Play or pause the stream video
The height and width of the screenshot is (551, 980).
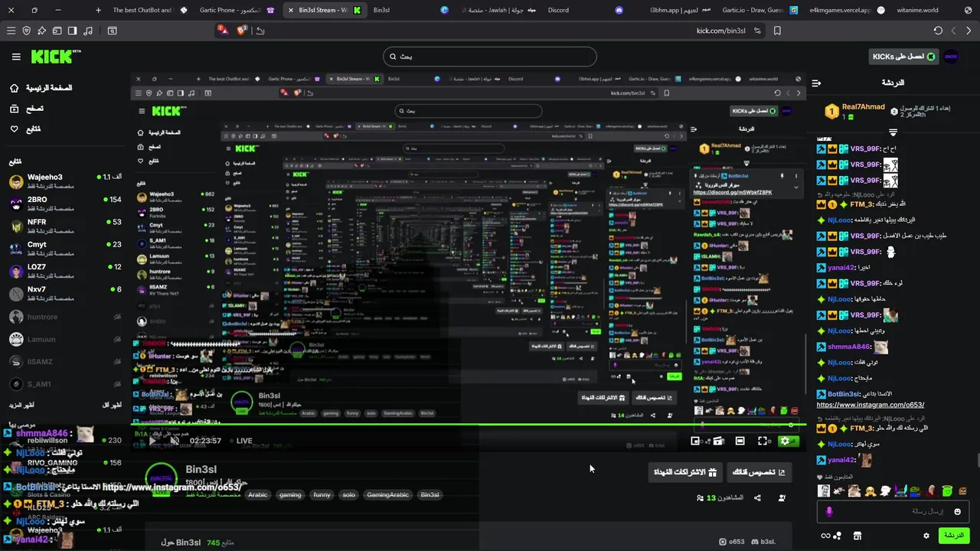coord(152,441)
